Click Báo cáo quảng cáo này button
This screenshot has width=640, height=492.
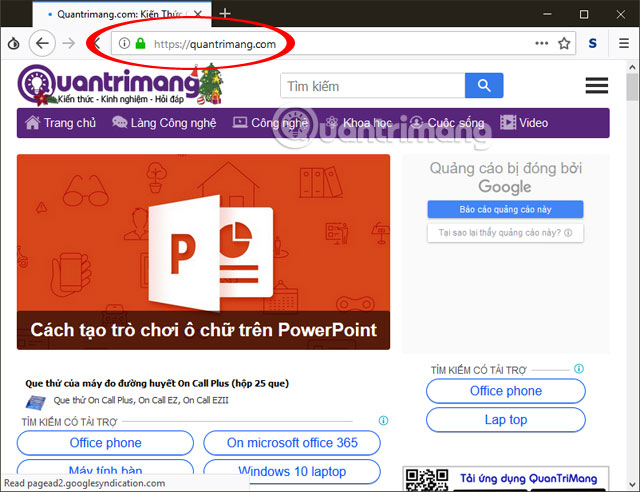pos(505,209)
